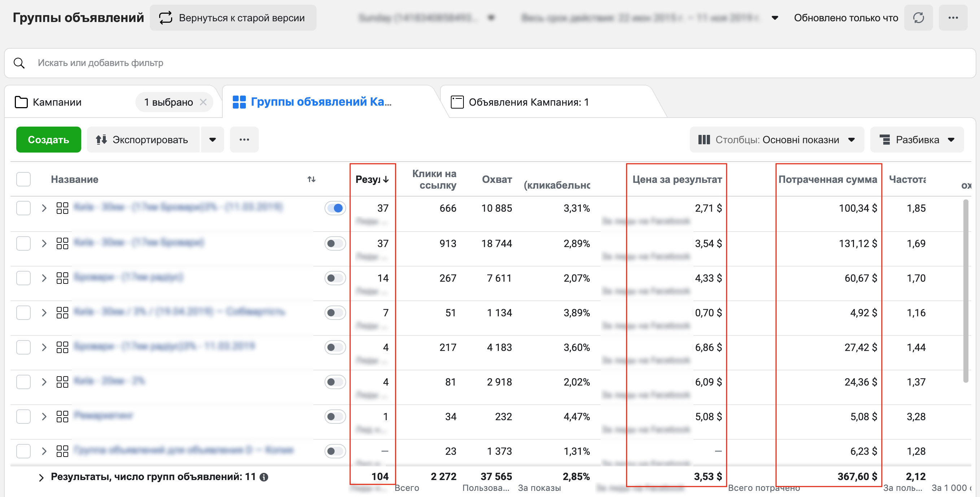
Task: Click the info icon beside group count
Action: coord(264,477)
